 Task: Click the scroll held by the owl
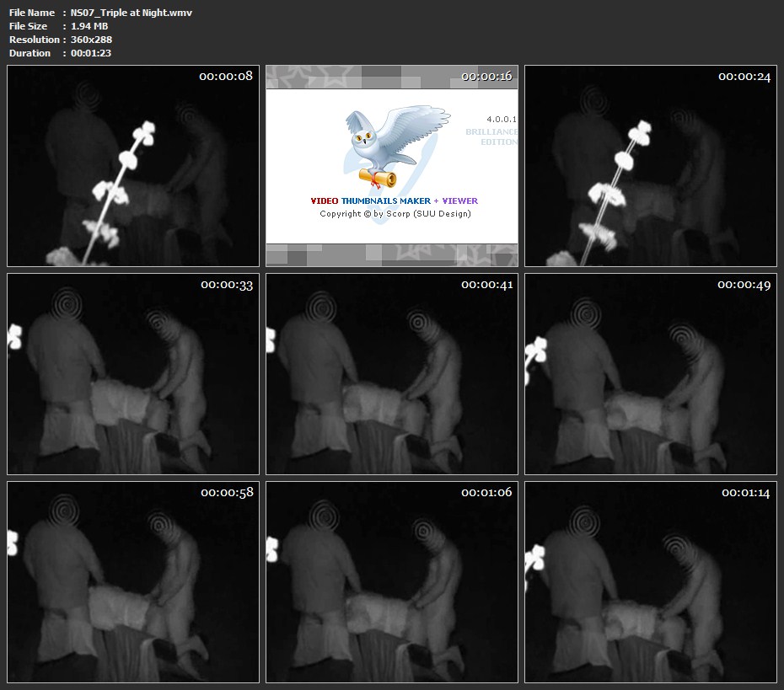377,175
